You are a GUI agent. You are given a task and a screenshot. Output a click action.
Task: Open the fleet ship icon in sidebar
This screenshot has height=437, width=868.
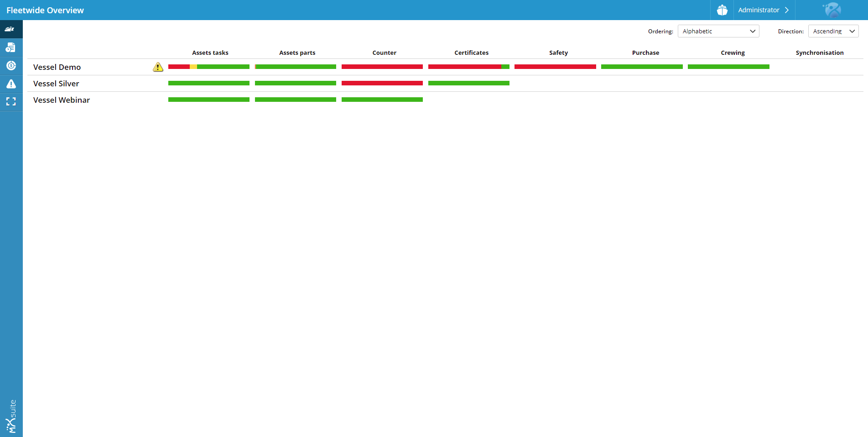[11, 29]
